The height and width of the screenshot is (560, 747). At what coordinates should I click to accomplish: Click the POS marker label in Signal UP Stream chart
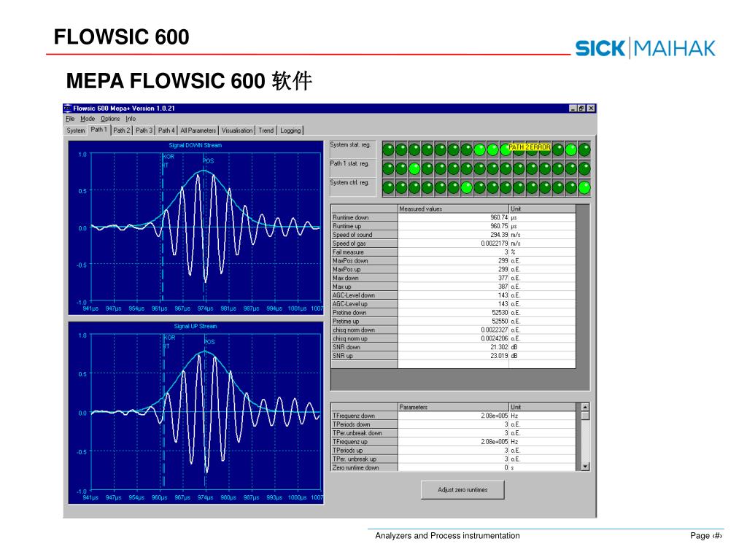coord(209,342)
